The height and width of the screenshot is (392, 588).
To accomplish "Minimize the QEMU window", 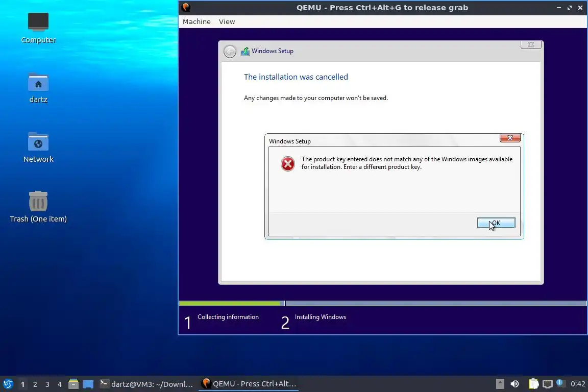I will [559, 8].
